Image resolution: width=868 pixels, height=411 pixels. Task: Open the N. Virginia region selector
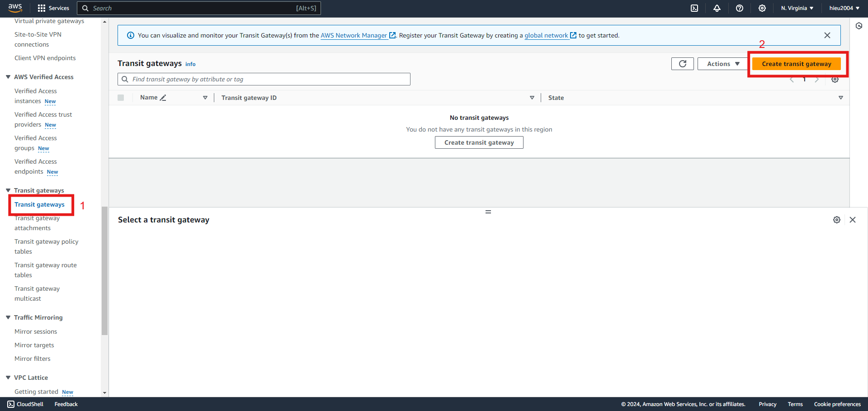point(797,8)
